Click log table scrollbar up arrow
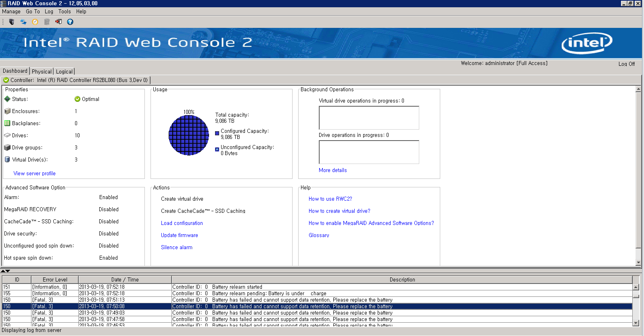644x336 pixels. [636, 287]
